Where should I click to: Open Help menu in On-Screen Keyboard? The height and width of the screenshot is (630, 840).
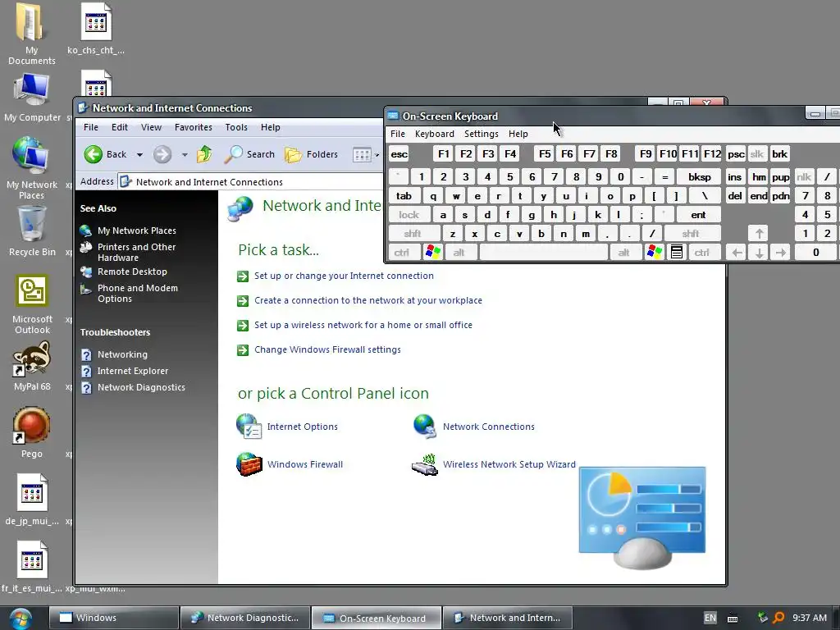tap(518, 134)
